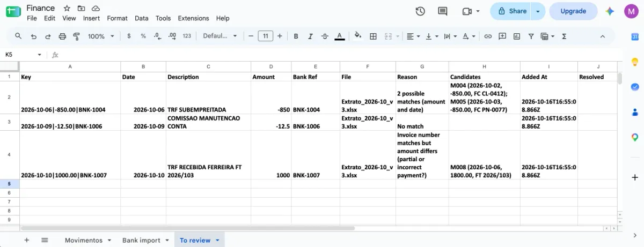Click the Share button

coord(511,11)
